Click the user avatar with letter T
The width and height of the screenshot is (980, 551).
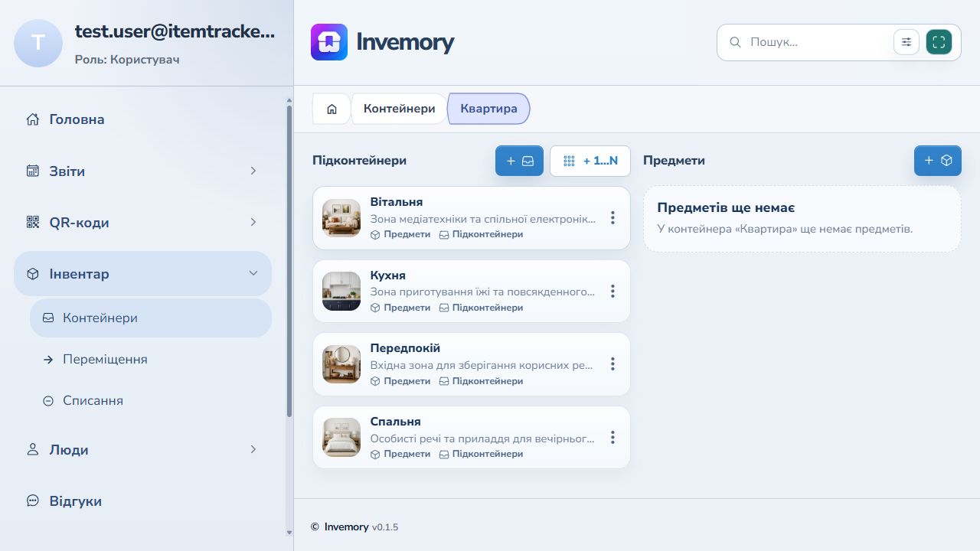[38, 43]
